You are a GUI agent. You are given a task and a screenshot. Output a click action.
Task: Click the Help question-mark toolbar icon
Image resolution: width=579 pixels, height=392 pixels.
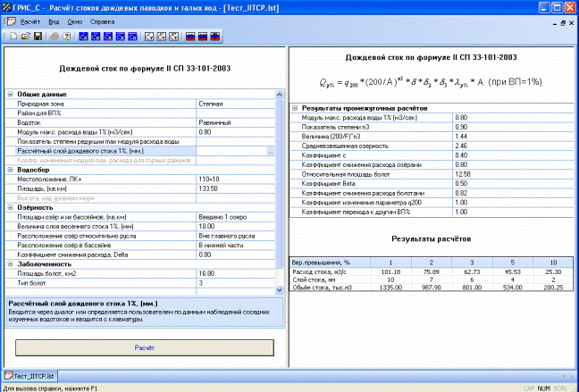click(67, 37)
